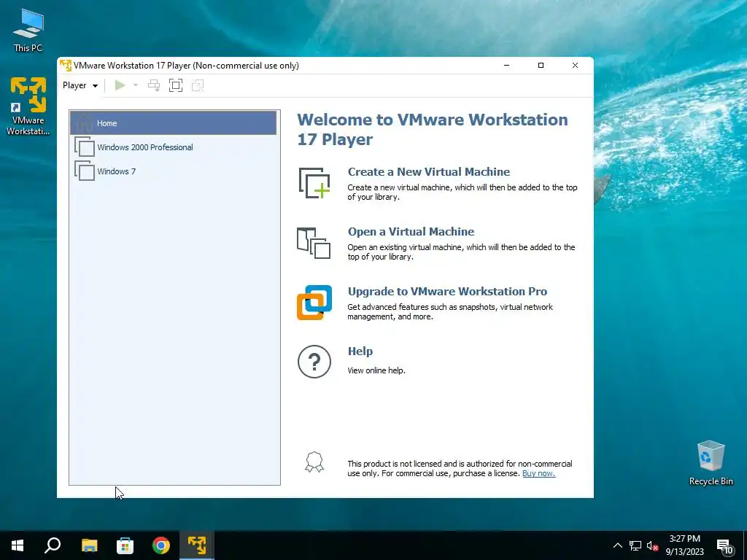Open taskbar search magnifier
The width and height of the screenshot is (747, 560).
(53, 545)
